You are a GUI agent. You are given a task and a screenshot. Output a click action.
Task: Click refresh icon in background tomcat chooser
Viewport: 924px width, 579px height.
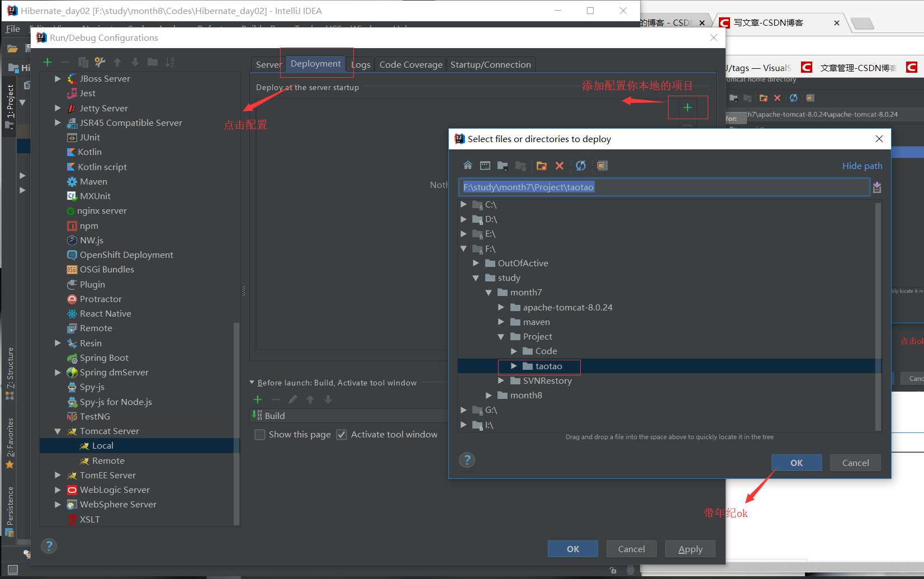tap(794, 98)
